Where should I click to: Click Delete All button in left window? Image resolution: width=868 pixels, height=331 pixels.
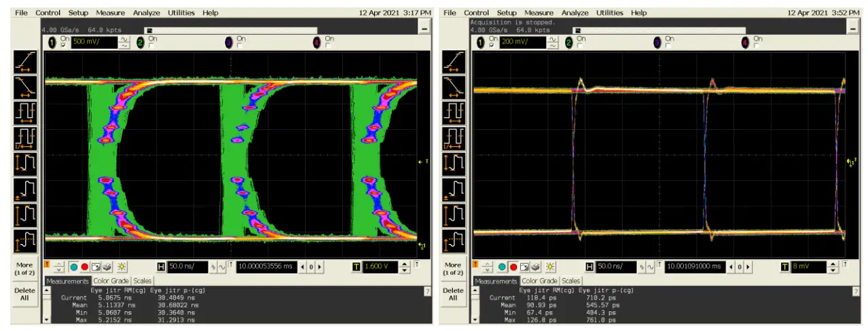click(25, 295)
